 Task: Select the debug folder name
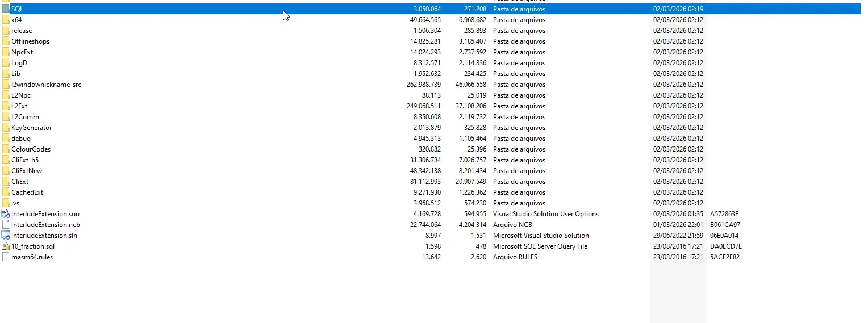point(21,139)
